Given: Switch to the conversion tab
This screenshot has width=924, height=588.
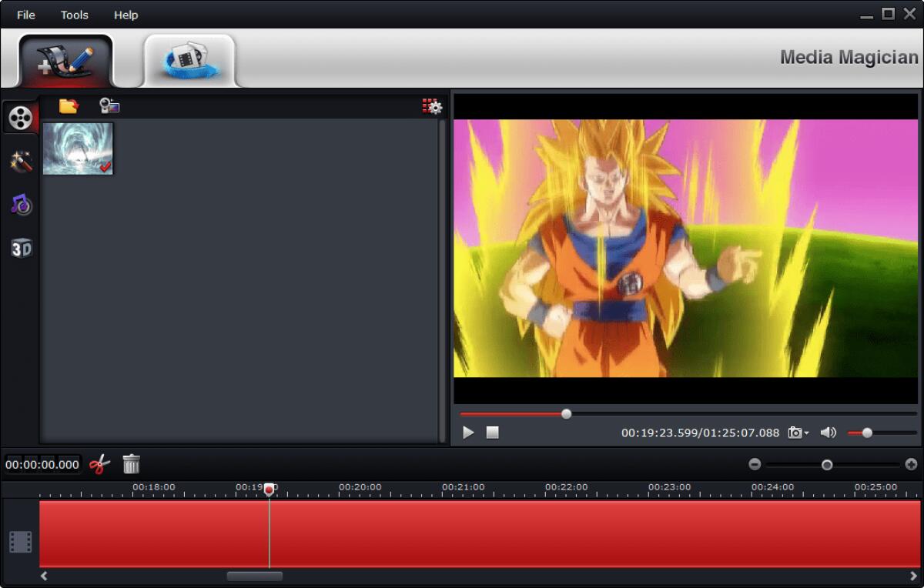Looking at the screenshot, I should (x=190, y=58).
